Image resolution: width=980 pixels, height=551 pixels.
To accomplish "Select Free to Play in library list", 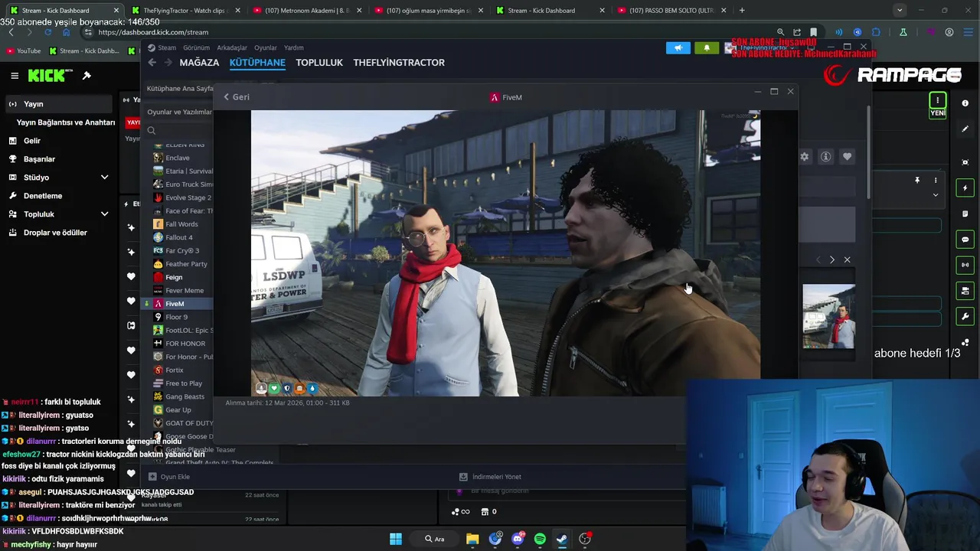I will [x=184, y=383].
